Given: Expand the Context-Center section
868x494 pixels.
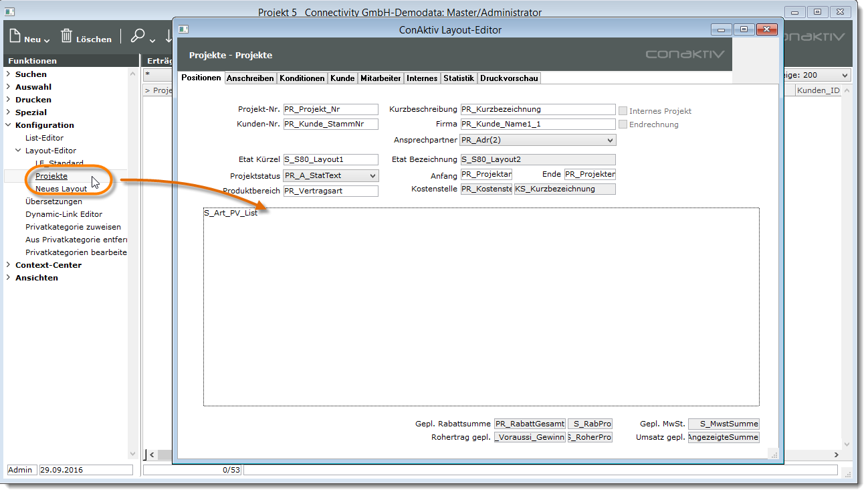Looking at the screenshot, I should (8, 265).
